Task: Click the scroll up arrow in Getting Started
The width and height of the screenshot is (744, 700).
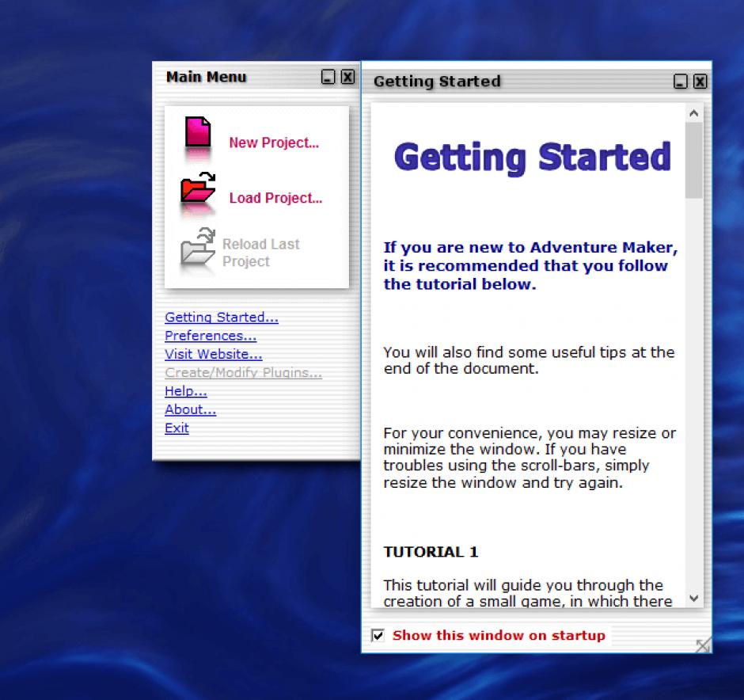Action: coord(693,113)
